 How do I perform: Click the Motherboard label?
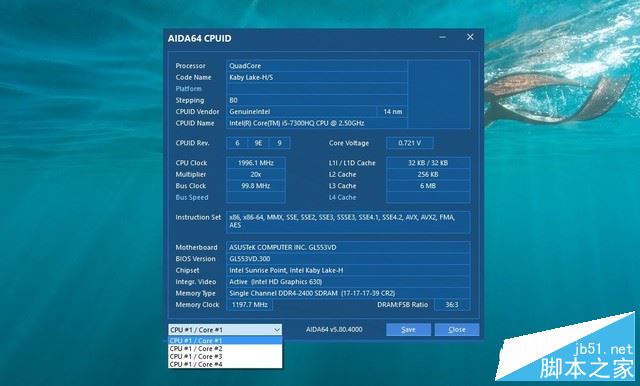[196, 247]
